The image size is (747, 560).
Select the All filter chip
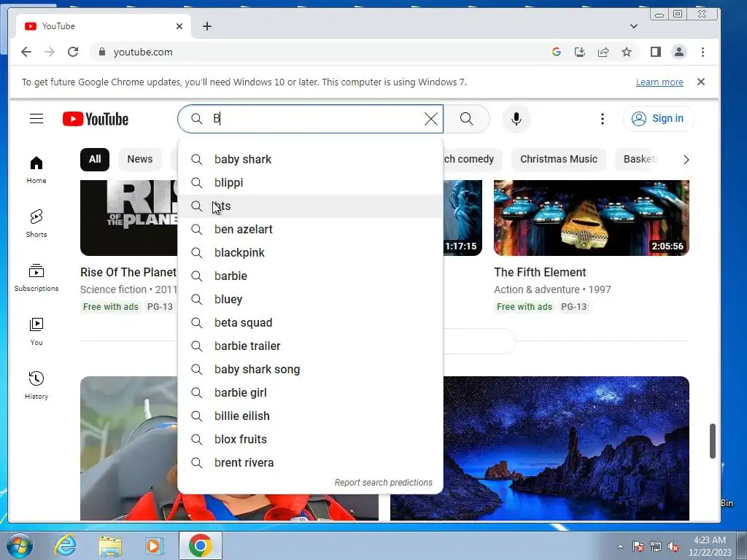(x=95, y=159)
